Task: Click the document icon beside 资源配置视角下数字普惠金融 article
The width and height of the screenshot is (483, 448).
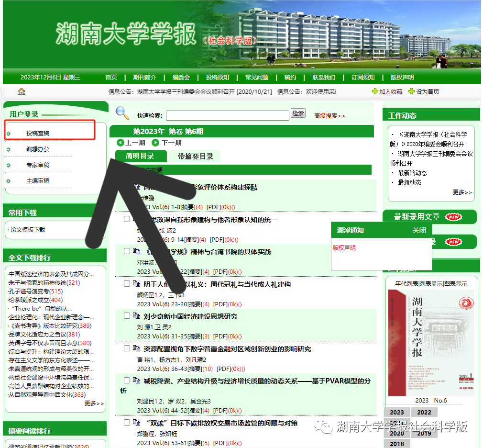Action: click(x=136, y=348)
